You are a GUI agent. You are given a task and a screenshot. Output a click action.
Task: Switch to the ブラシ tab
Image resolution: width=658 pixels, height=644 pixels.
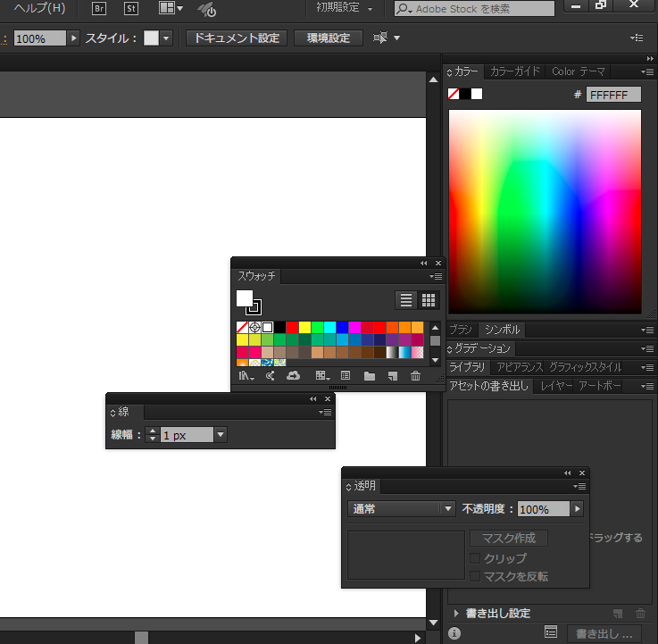pyautogui.click(x=461, y=330)
